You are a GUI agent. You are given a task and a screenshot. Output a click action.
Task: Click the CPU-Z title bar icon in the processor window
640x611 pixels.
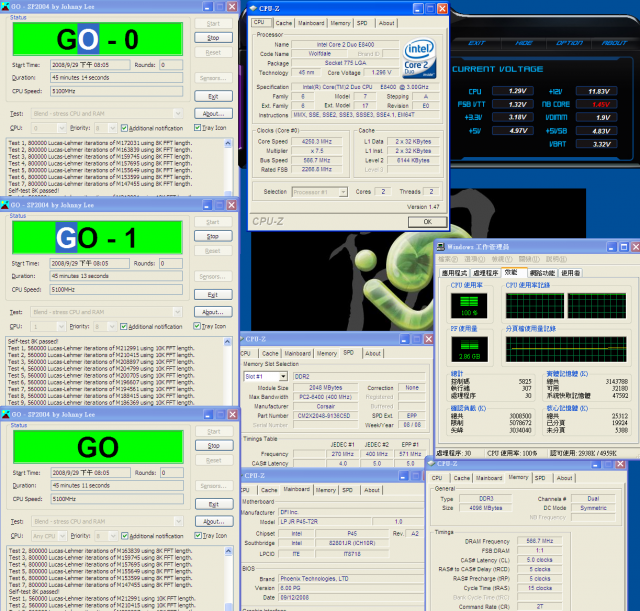[x=253, y=8]
